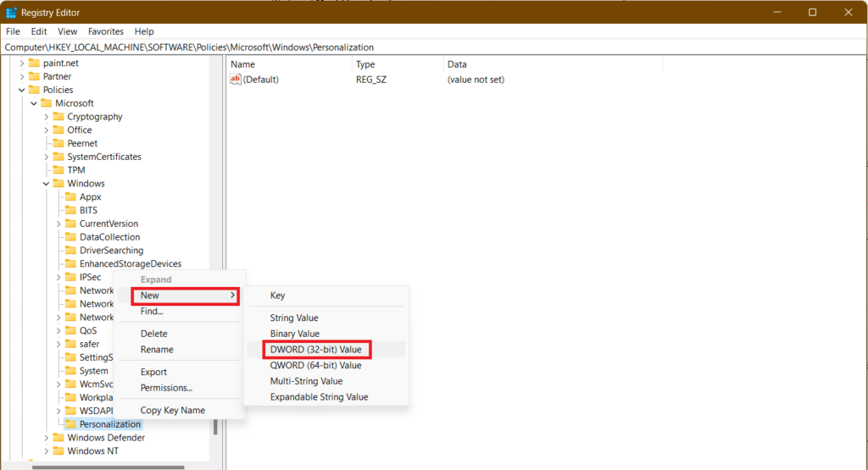The height and width of the screenshot is (470, 868).
Task: Click the Cryptography folder icon
Action: tap(58, 117)
